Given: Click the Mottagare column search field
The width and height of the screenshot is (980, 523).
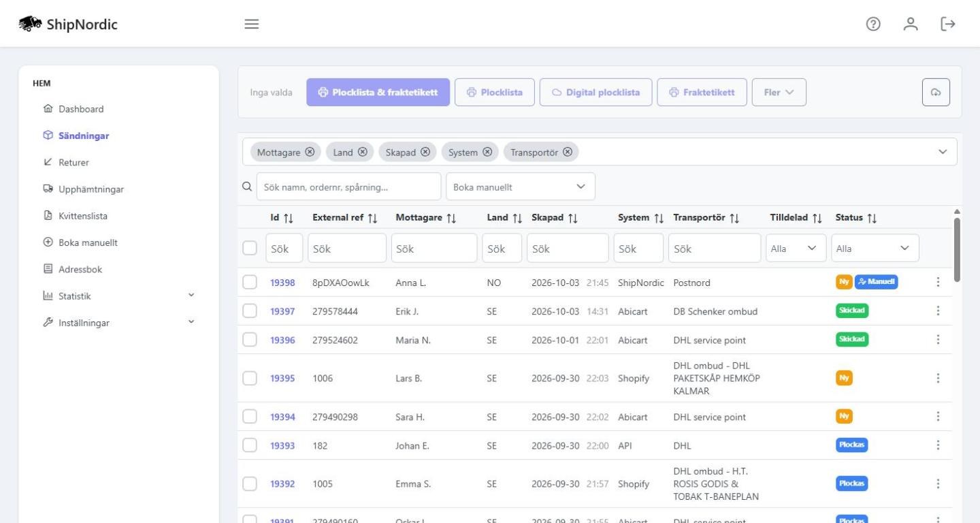Looking at the screenshot, I should (x=434, y=249).
